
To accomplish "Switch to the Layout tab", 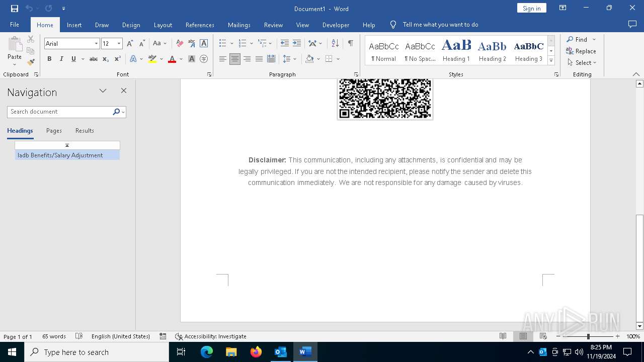I will click(x=163, y=25).
